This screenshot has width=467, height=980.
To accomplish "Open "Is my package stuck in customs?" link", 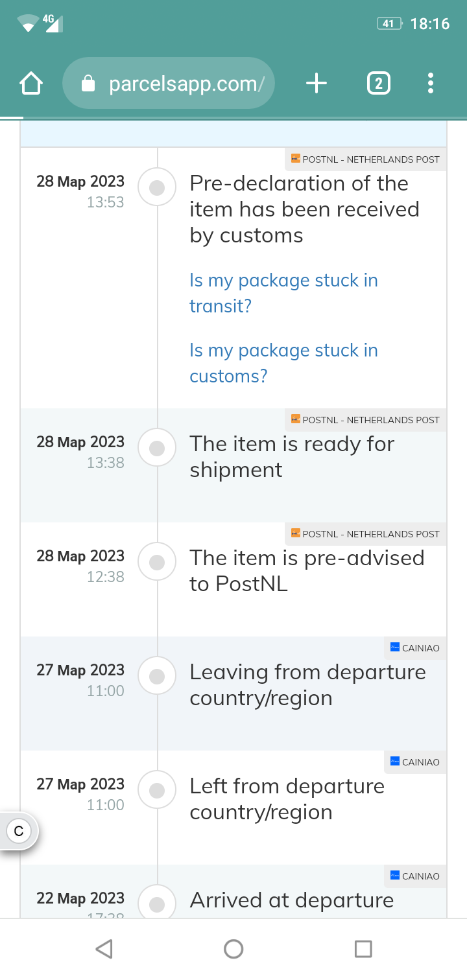I will pyautogui.click(x=283, y=363).
